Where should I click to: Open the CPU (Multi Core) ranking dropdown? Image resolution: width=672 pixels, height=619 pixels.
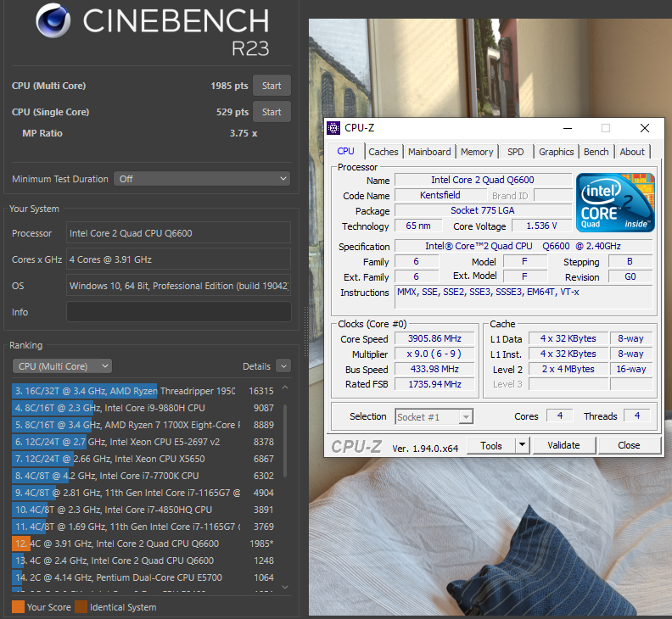pyautogui.click(x=62, y=366)
